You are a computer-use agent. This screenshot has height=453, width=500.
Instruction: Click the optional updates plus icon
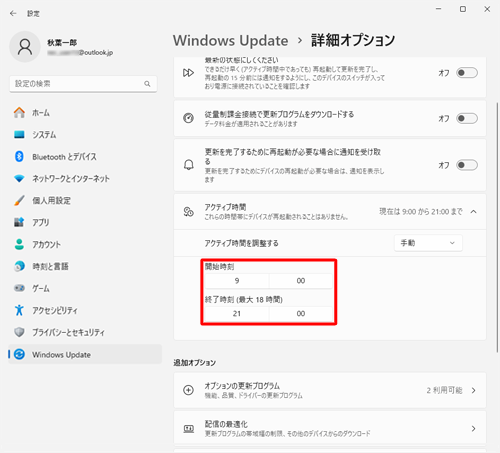coord(189,390)
